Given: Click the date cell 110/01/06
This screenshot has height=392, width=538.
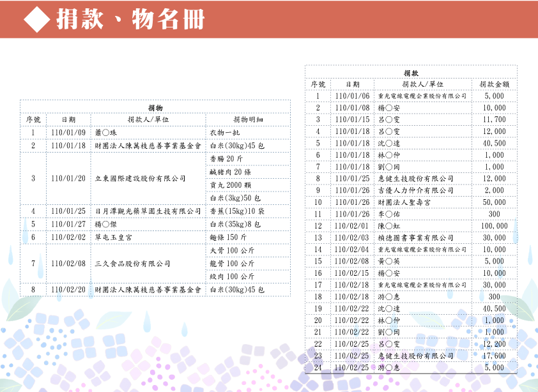Looking at the screenshot, I should click(352, 96).
